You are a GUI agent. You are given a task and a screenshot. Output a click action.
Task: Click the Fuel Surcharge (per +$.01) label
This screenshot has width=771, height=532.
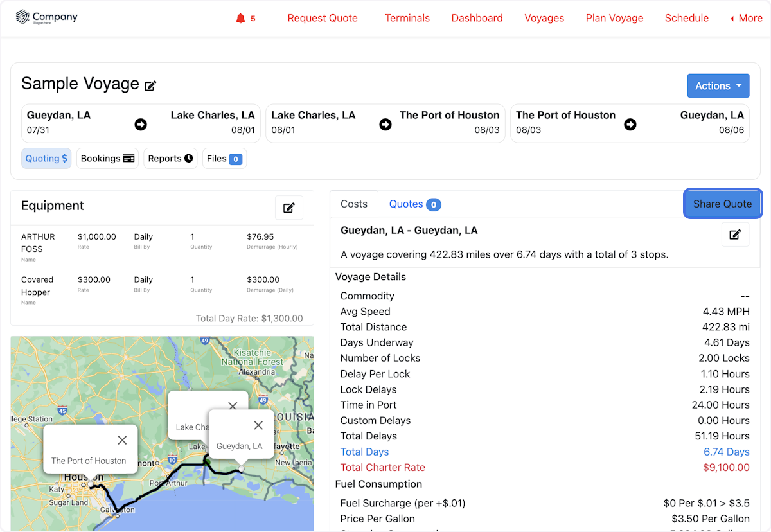point(403,503)
